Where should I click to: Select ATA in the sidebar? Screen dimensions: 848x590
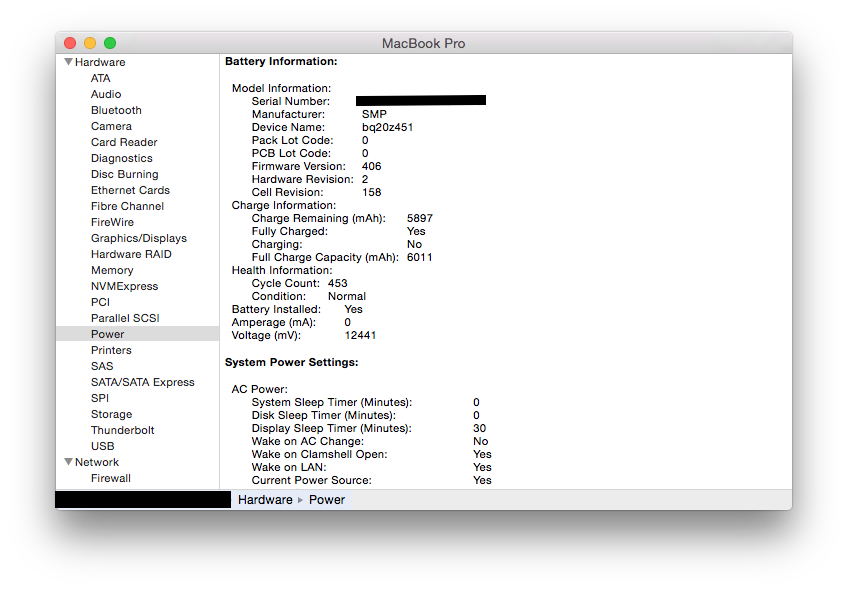[101, 78]
